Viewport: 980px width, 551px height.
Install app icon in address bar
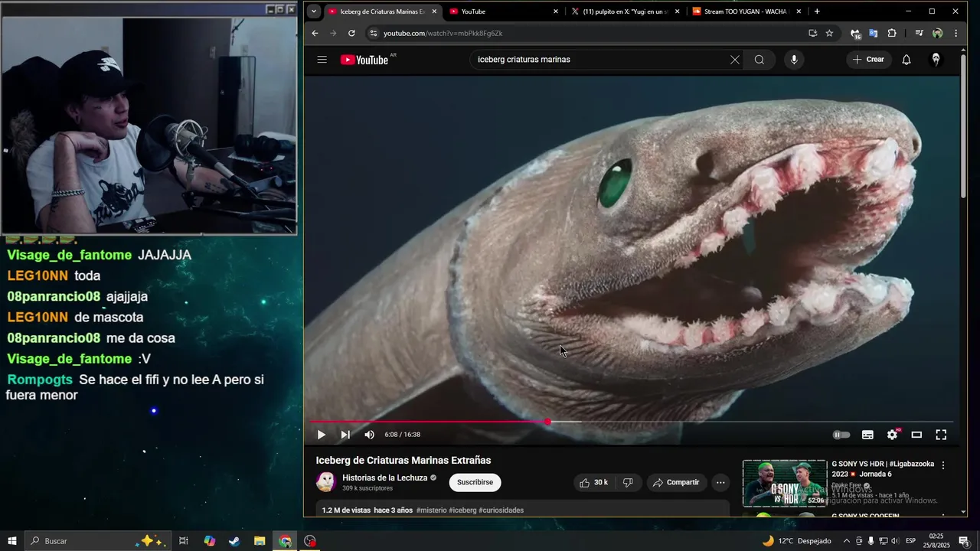[812, 33]
